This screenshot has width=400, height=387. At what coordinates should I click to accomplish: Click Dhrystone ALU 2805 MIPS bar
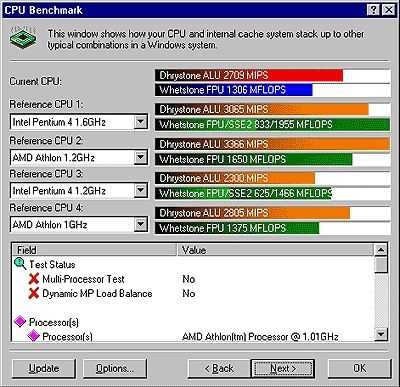(x=272, y=213)
